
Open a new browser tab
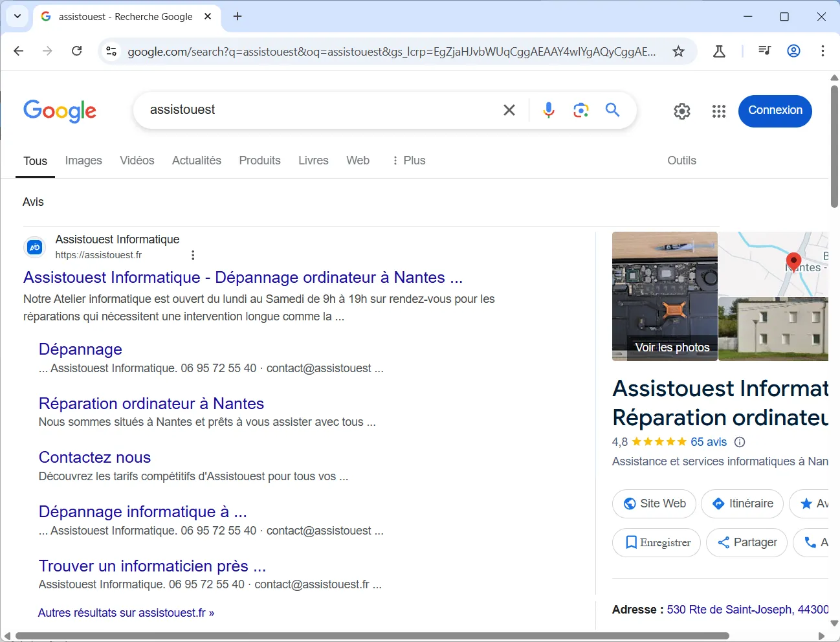(238, 16)
